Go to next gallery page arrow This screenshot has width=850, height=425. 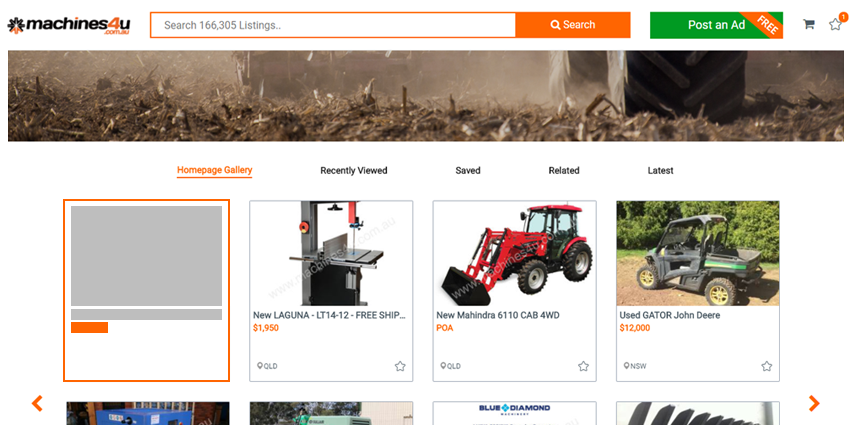[814, 403]
